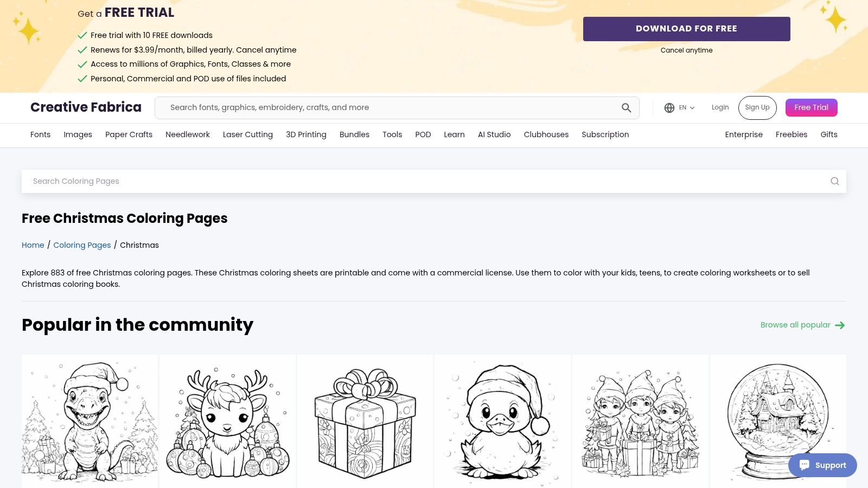868x488 pixels.
Task: Click the pink Free Trial button
Action: click(811, 107)
